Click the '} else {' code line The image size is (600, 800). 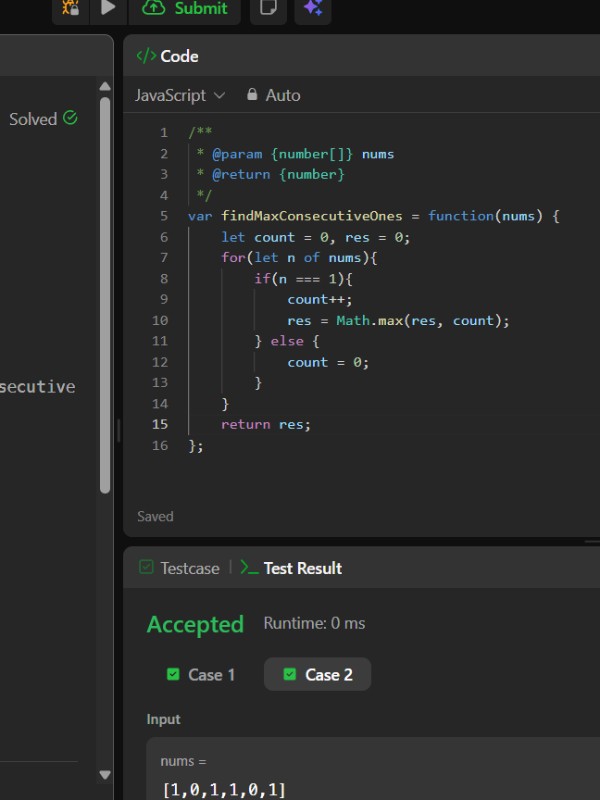[x=287, y=341]
